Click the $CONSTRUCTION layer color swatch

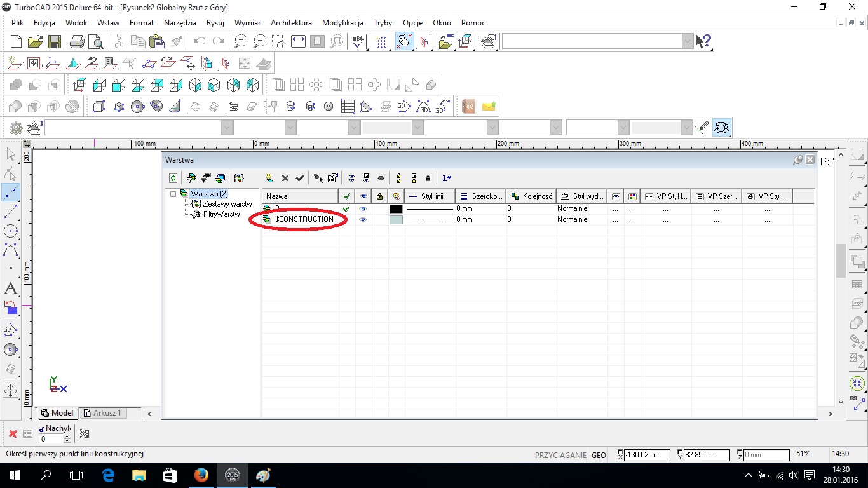tap(396, 219)
